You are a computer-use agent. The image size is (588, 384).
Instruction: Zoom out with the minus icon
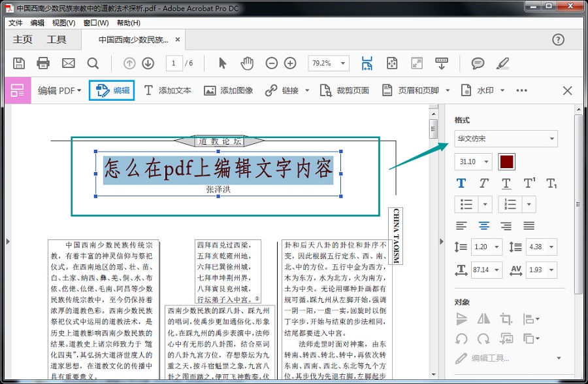tap(272, 63)
